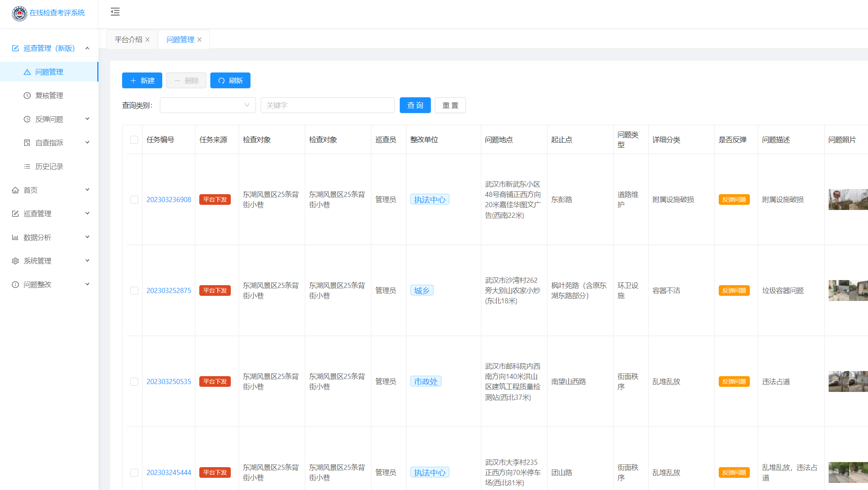Check the row for task 202303250535
Image resolution: width=868 pixels, height=490 pixels.
coord(134,382)
